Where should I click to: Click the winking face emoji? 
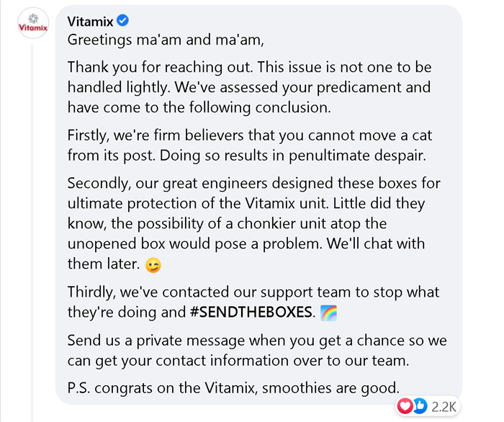pos(153,265)
